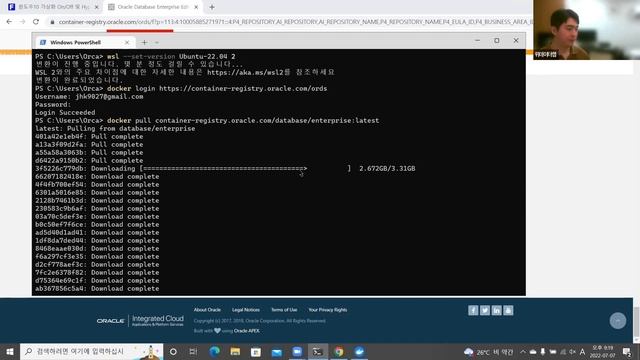
Task: Click the ab367856c5a4 Download complete line
Action: pos(97,289)
